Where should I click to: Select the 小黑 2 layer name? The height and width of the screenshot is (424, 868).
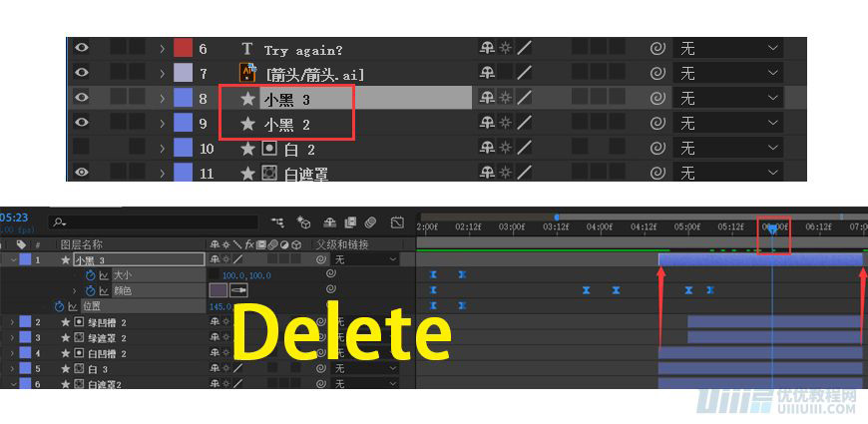tap(286, 124)
